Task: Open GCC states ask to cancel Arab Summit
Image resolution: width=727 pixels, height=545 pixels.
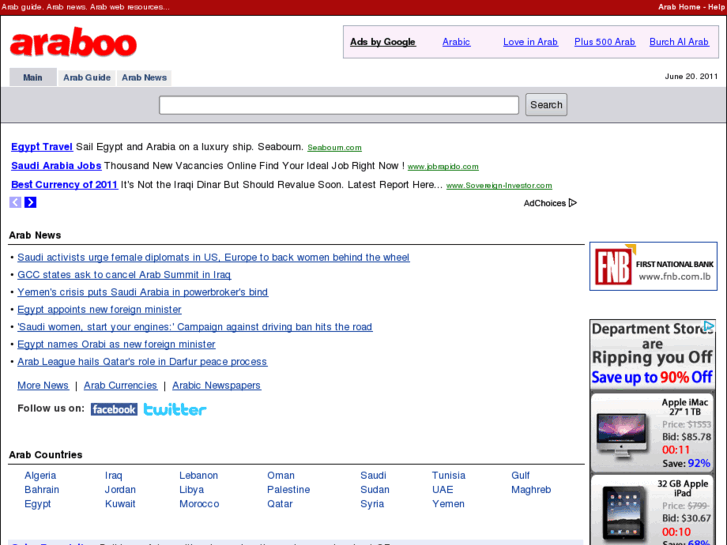Action: [x=124, y=275]
